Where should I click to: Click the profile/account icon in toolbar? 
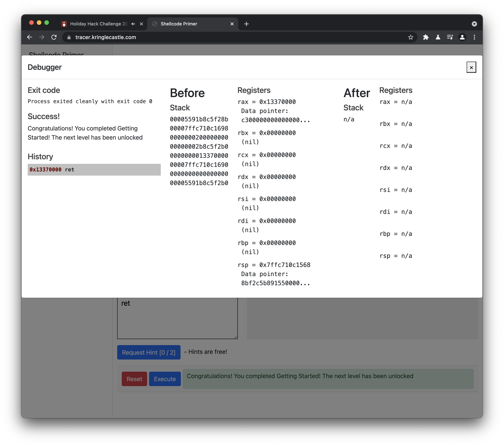pyautogui.click(x=463, y=37)
